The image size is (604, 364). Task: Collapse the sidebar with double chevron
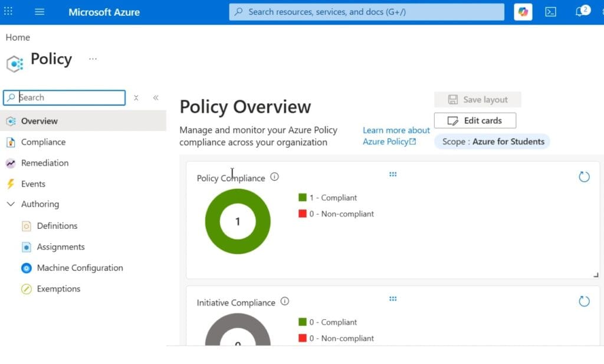click(156, 98)
